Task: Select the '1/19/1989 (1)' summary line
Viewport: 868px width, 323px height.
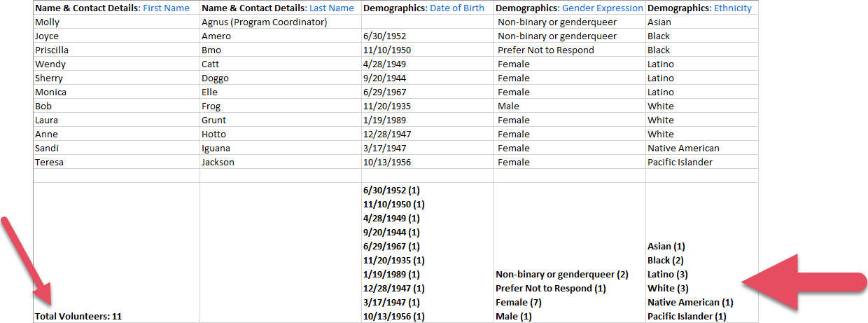Action: (x=391, y=274)
